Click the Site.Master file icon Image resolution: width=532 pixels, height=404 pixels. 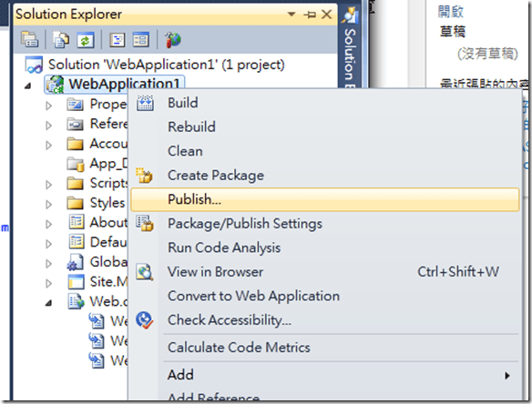click(x=76, y=282)
